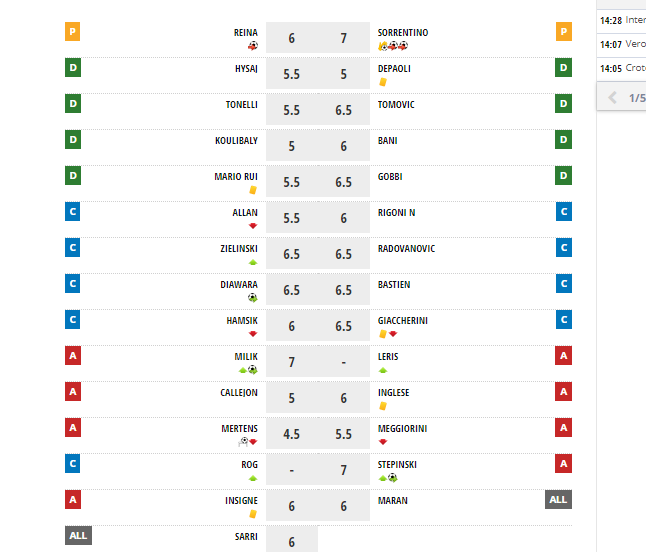Click the missed penalty icon under Mertens
646x552 pixels.
pyautogui.click(x=243, y=441)
